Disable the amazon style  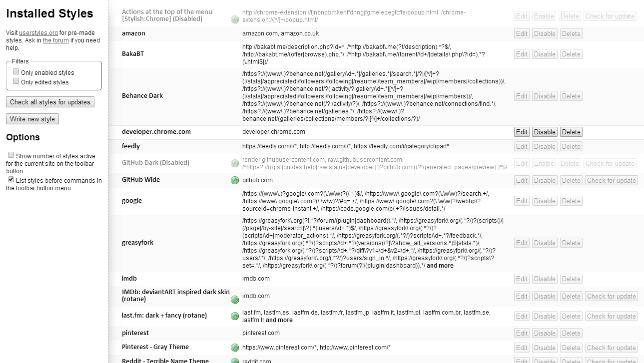[x=545, y=33]
